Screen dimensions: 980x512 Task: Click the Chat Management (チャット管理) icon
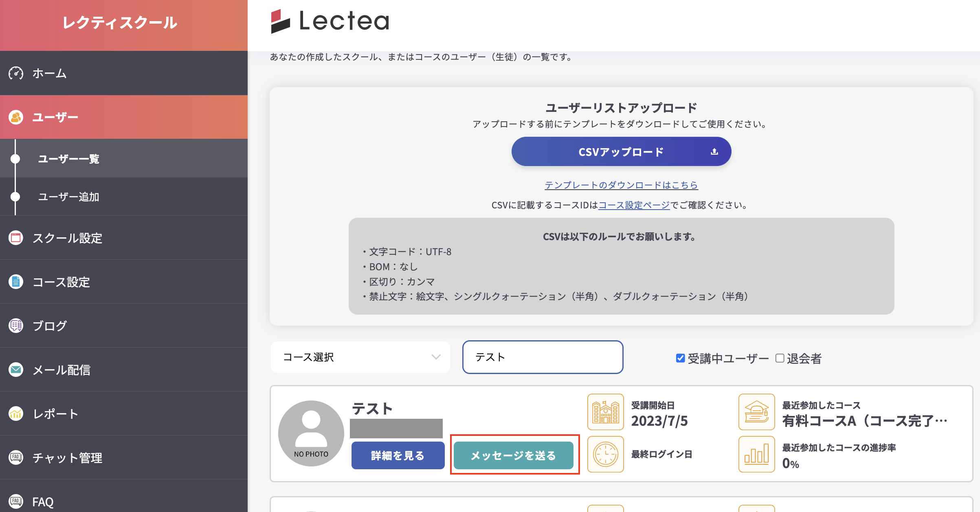coord(16,457)
